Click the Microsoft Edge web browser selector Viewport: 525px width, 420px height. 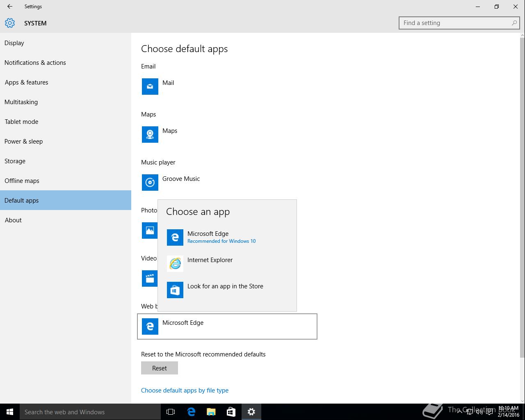[227, 326]
